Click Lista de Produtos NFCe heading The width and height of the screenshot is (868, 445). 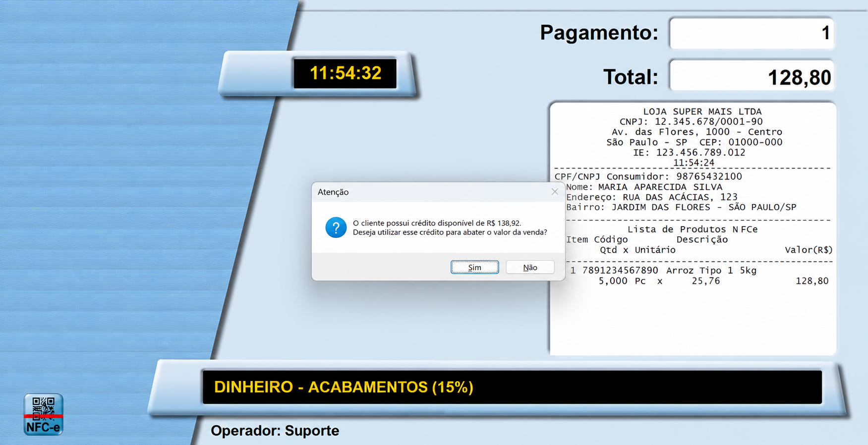coord(693,229)
